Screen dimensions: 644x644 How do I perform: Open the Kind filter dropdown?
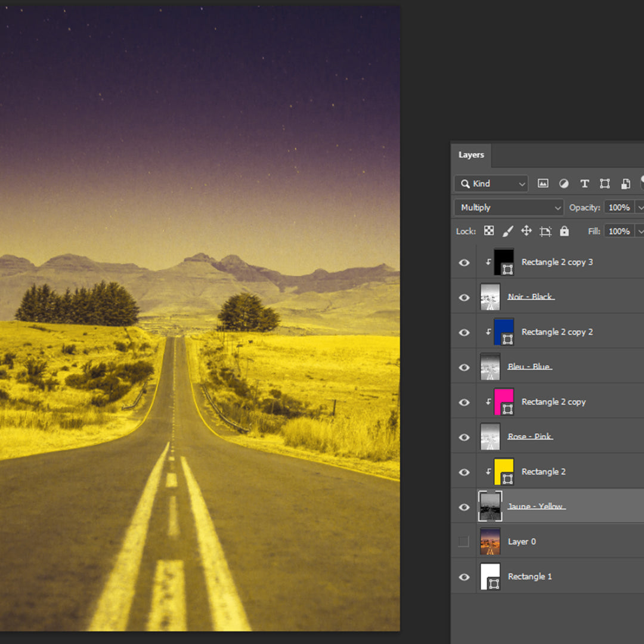click(491, 184)
